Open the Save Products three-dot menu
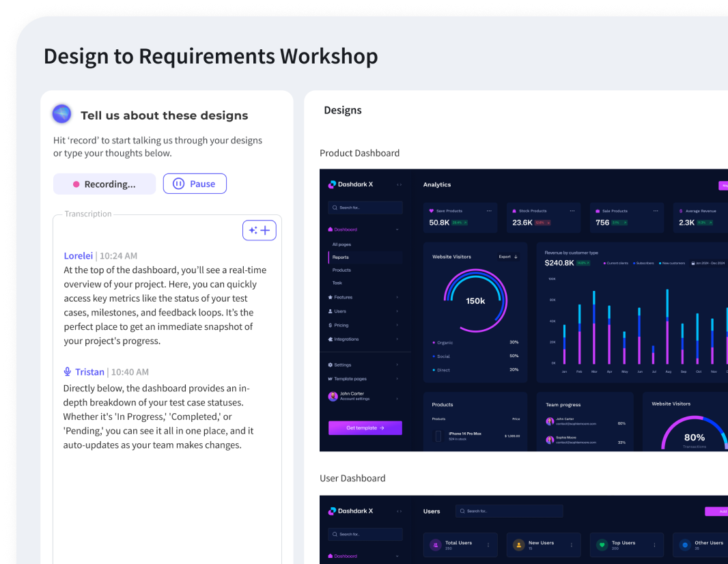This screenshot has height=564, width=728. coord(489,211)
